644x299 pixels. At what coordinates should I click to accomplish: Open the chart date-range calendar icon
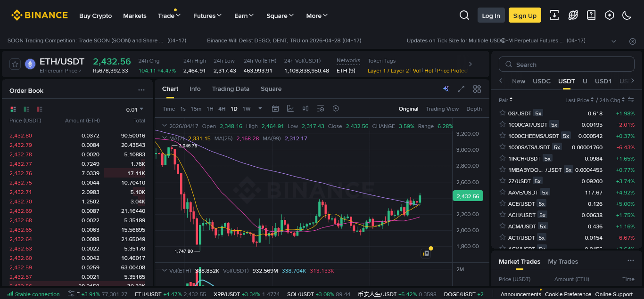275,108
